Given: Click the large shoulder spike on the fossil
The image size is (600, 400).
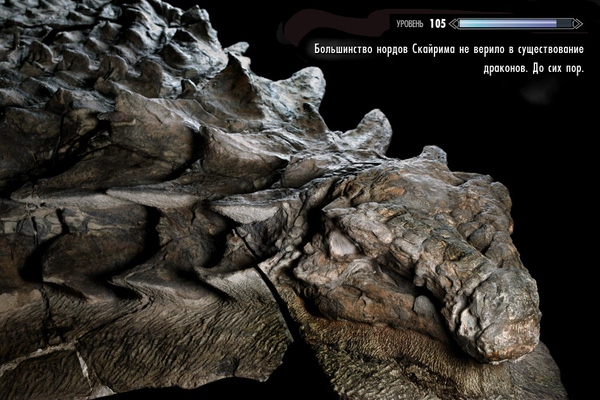Looking at the screenshot, I should click(x=365, y=128).
